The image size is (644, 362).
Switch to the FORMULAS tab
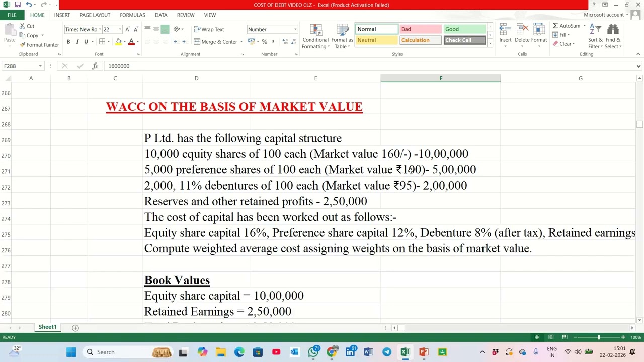[132, 15]
